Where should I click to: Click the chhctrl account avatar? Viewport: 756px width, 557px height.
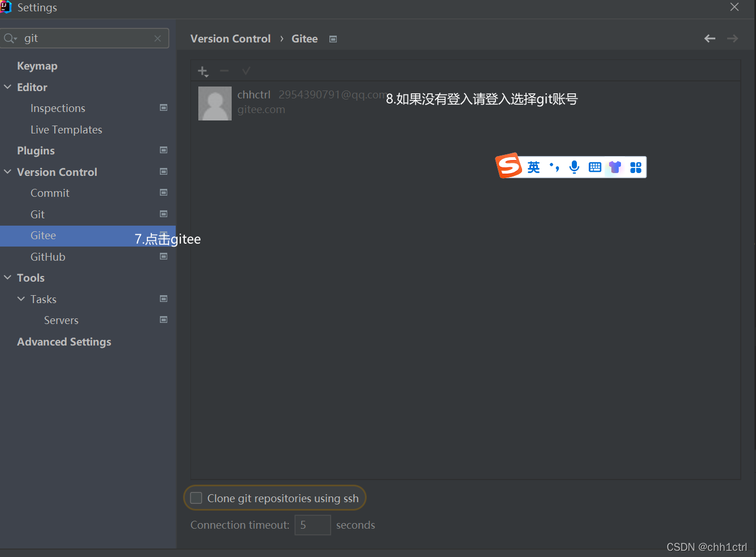(x=215, y=103)
